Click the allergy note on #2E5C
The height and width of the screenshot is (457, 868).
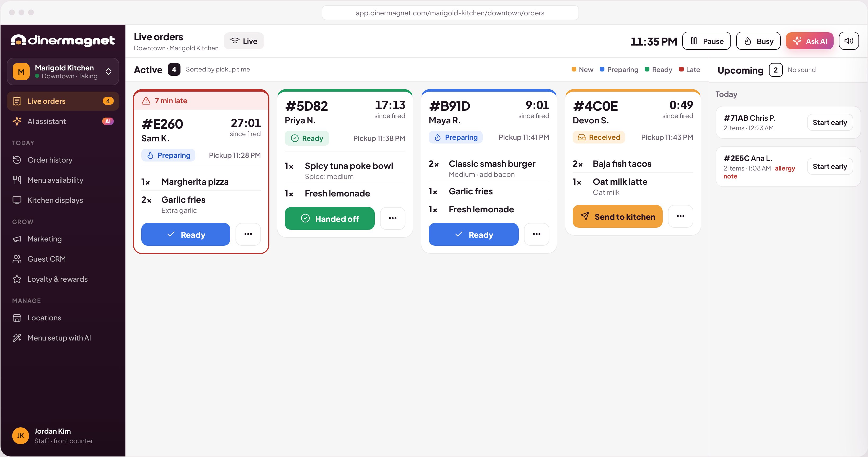[759, 172]
